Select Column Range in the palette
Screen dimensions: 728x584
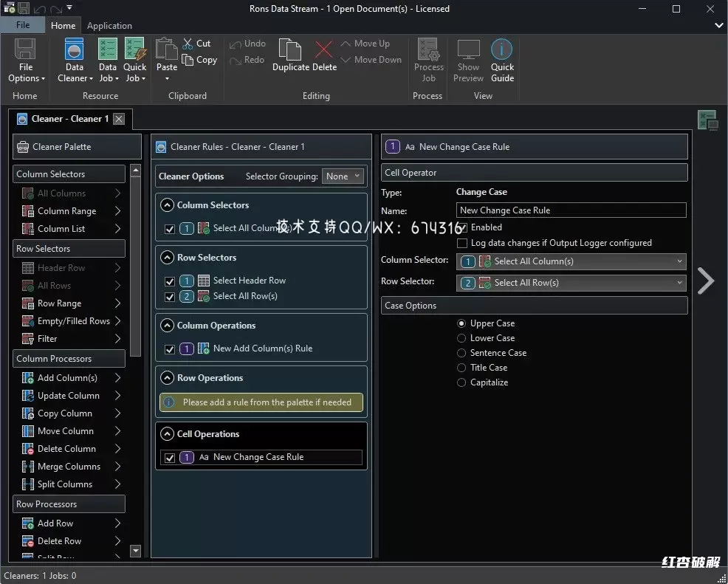point(71,211)
